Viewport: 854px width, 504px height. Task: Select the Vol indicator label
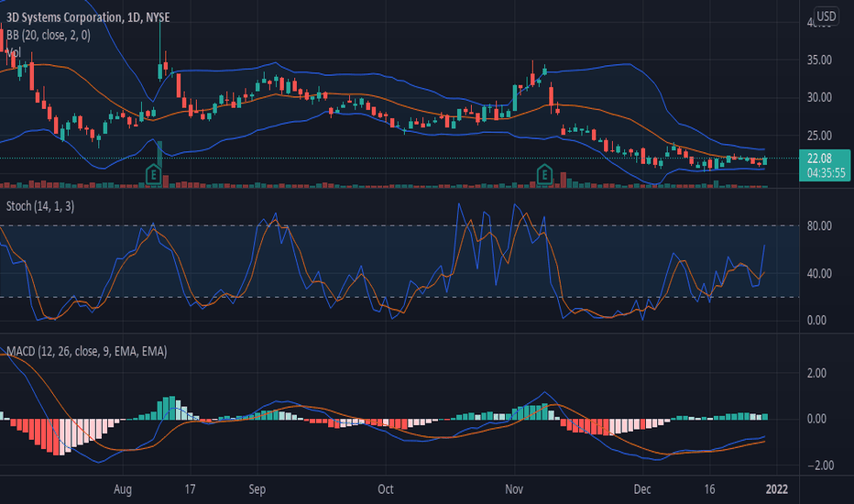[x=14, y=52]
